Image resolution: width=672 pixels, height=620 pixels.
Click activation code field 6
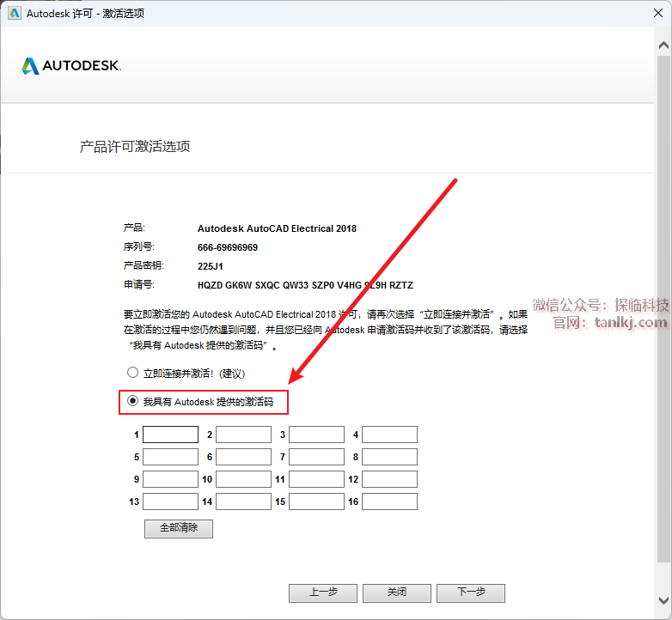[x=243, y=457]
